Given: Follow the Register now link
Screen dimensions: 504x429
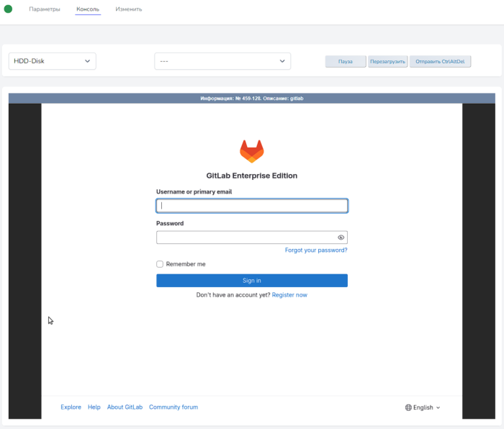Looking at the screenshot, I should pos(289,295).
